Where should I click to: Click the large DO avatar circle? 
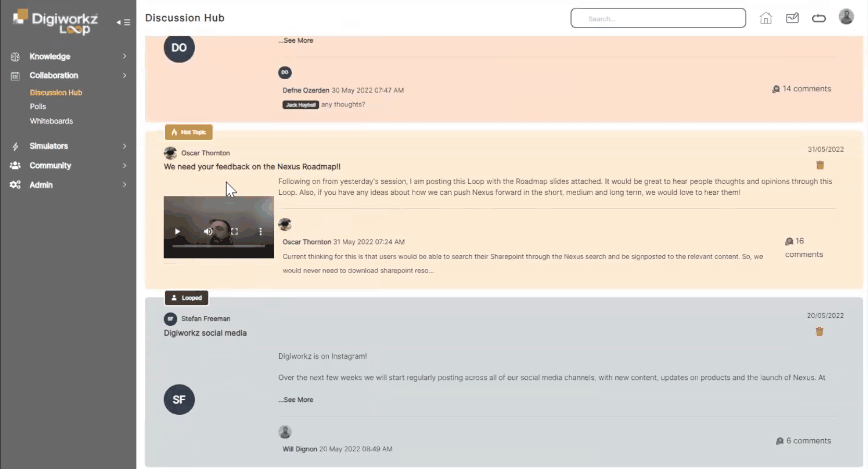pyautogui.click(x=179, y=47)
